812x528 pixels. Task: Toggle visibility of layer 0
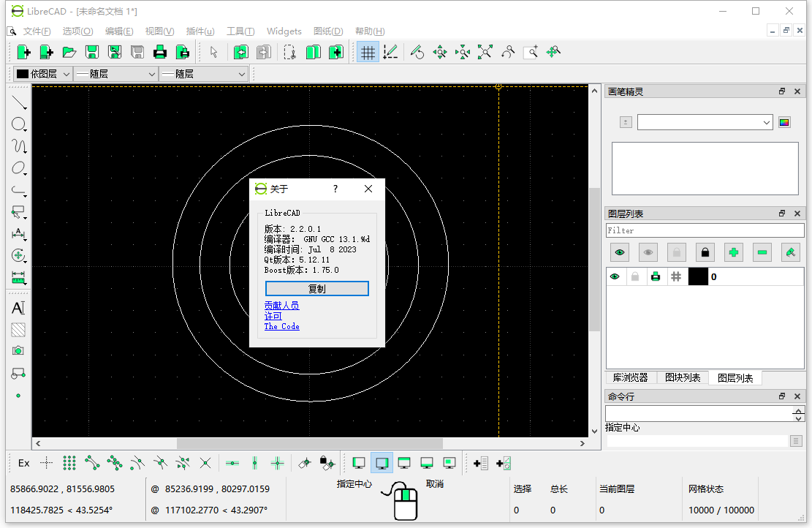[615, 276]
